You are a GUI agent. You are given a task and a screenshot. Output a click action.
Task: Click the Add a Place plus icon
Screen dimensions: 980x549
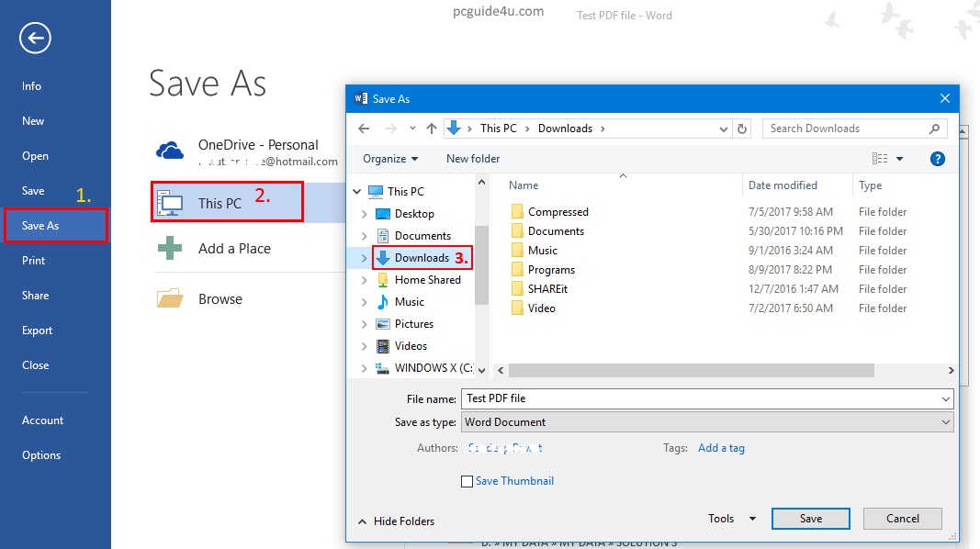(x=170, y=249)
